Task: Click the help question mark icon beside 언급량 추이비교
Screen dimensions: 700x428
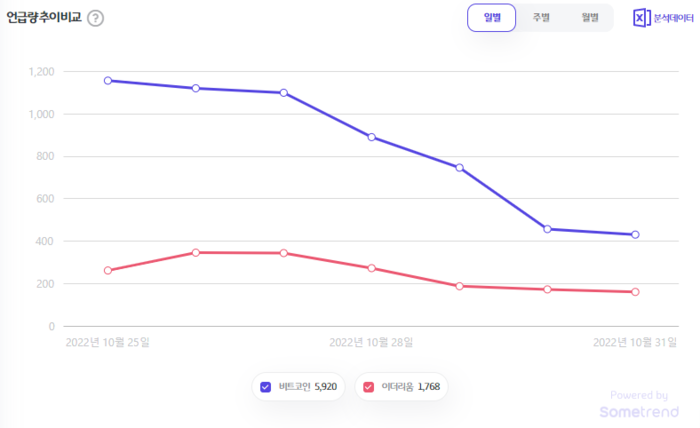Action: pyautogui.click(x=95, y=18)
